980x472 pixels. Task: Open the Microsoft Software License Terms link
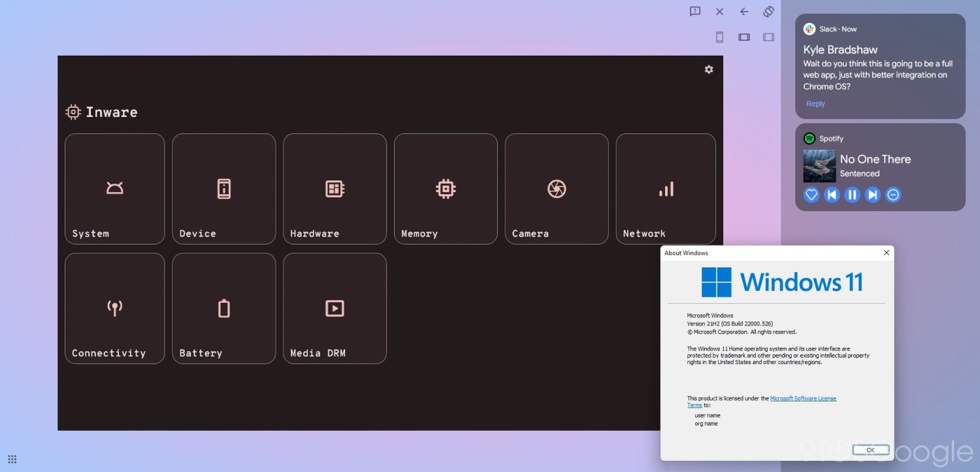click(x=803, y=398)
